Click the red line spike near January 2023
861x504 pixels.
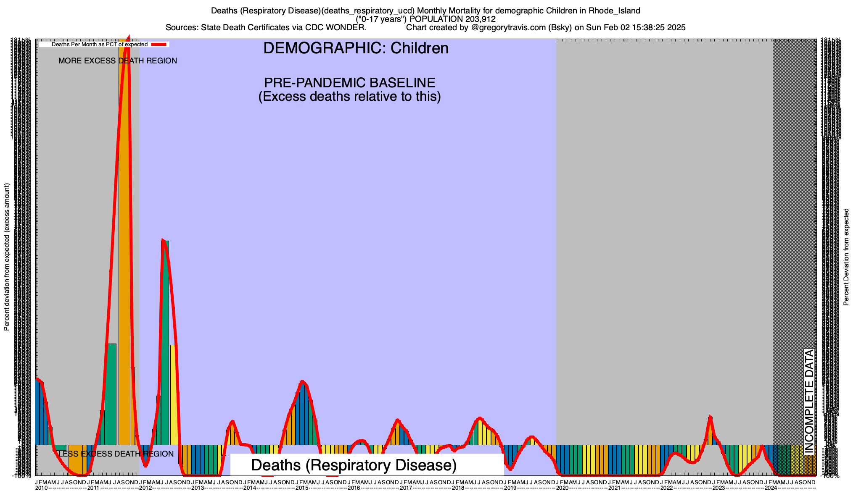(710, 417)
